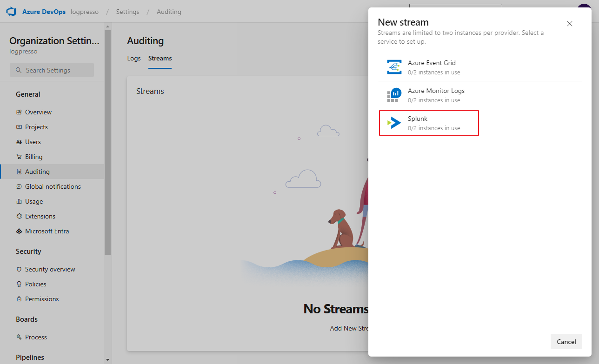Click the Global notifications chat icon

pyautogui.click(x=19, y=186)
